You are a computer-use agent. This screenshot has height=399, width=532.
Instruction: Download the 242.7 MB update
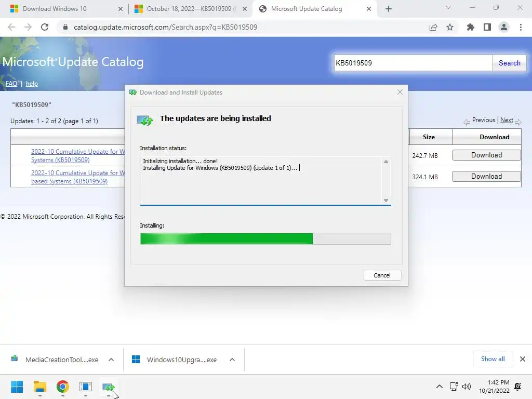pos(486,155)
